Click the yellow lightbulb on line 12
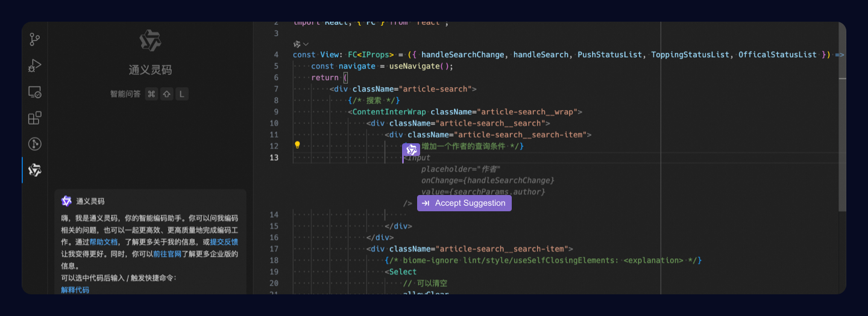 point(297,145)
